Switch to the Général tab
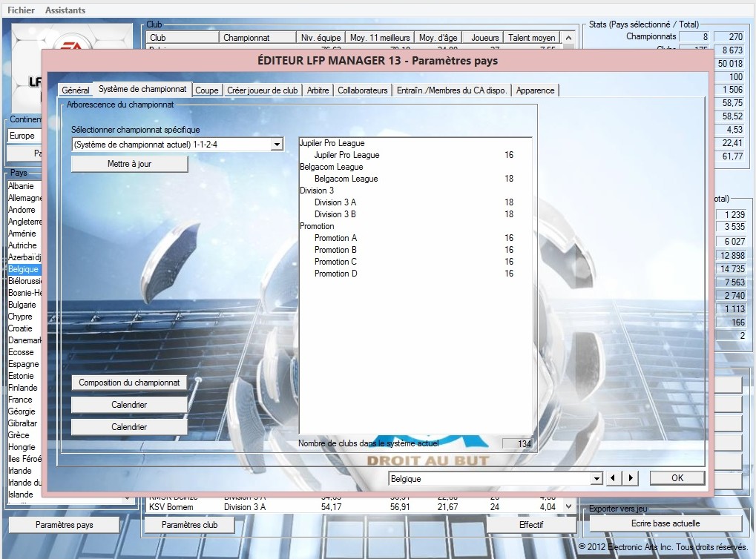Image resolution: width=756 pixels, height=559 pixels. click(x=75, y=90)
